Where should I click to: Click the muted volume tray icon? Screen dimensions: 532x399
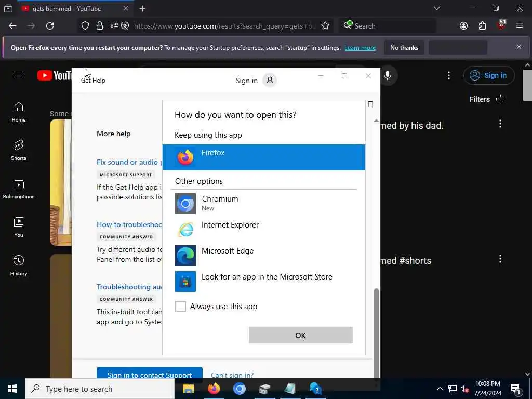point(465,389)
